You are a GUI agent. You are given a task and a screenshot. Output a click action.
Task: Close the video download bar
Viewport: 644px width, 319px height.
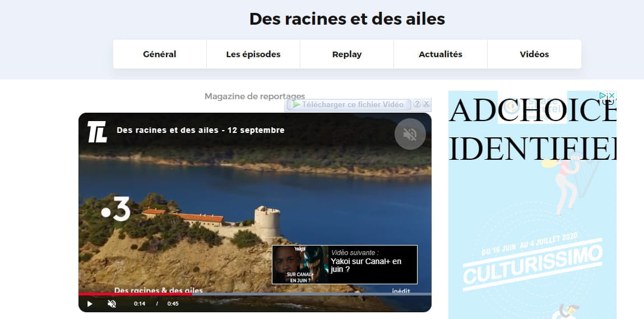point(427,104)
